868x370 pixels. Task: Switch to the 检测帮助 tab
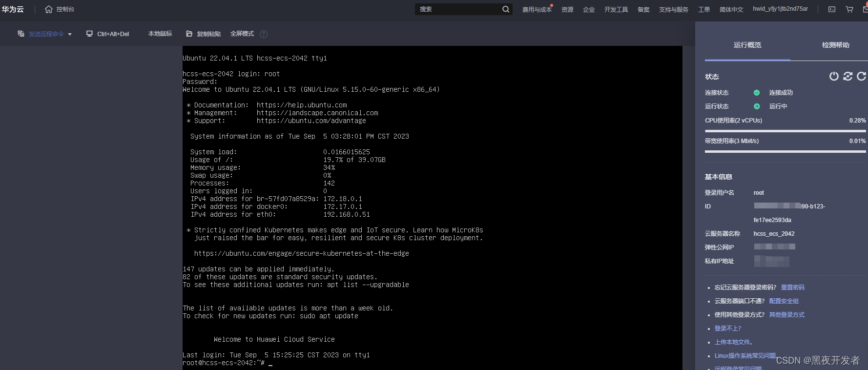point(835,45)
